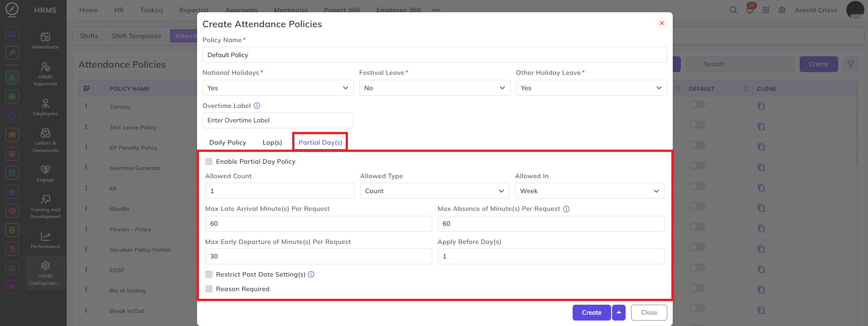Click the search magnifier icon in header
Viewport: 868px width, 326px height.
pos(733,10)
